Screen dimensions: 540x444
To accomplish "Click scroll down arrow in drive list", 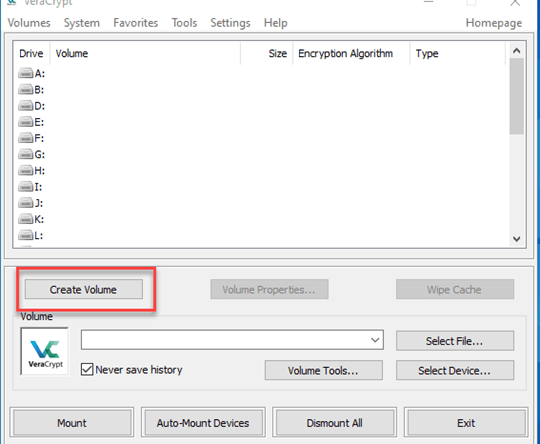I will point(517,239).
